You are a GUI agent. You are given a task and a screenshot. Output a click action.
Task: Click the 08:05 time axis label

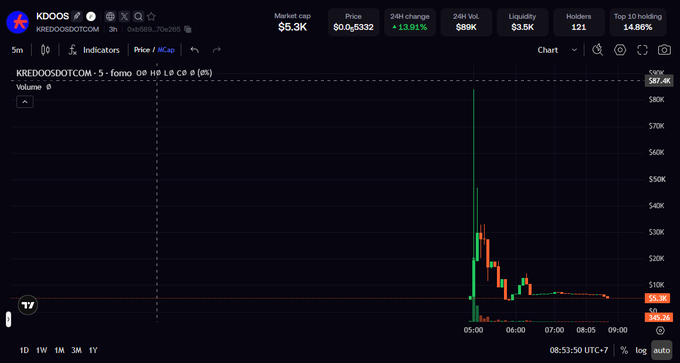(x=585, y=330)
